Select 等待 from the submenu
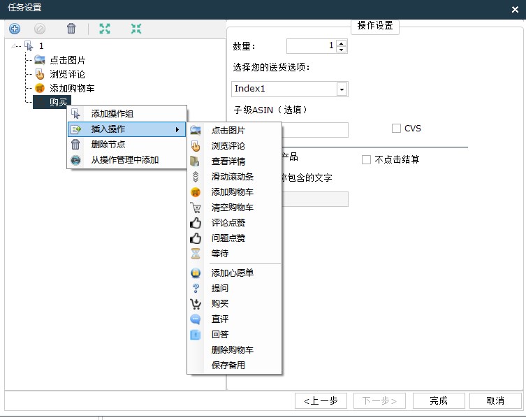The image size is (526, 420). (x=234, y=254)
